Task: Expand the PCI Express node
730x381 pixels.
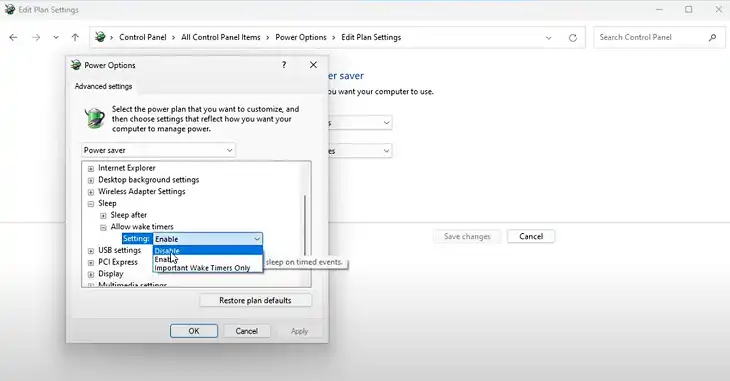Action: pyautogui.click(x=91, y=262)
